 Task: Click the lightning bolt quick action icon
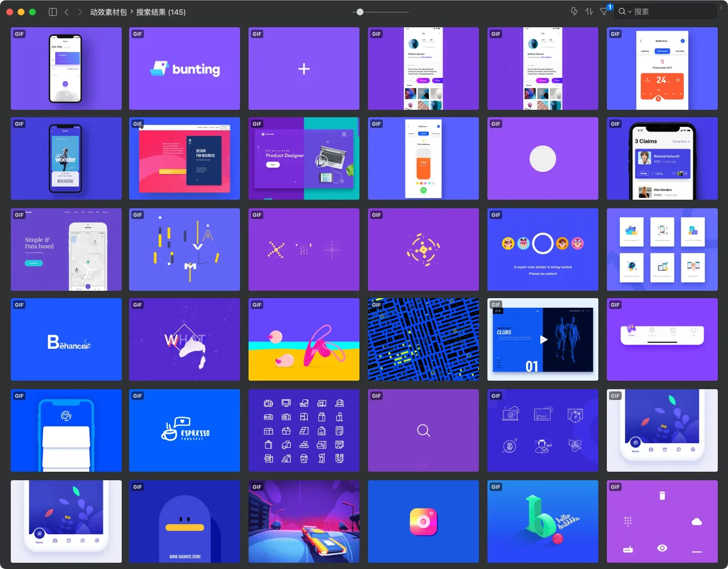click(574, 12)
